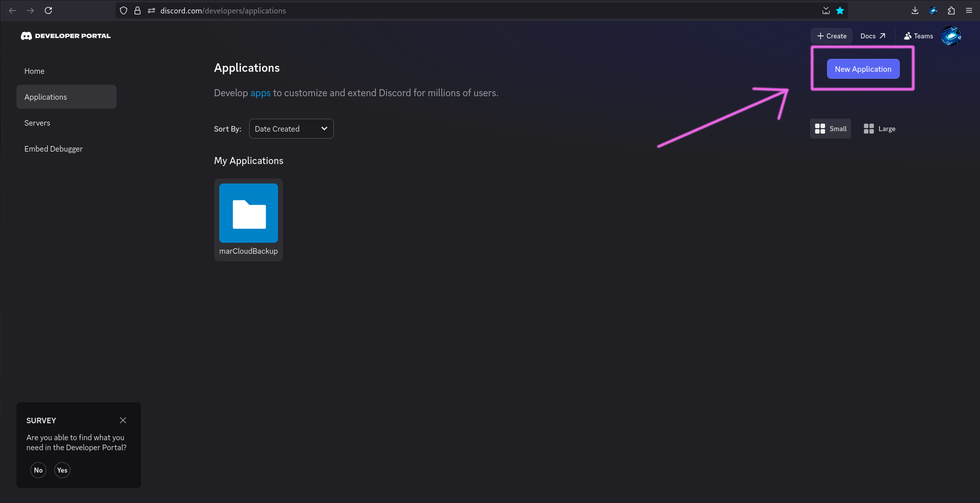Click the marCloudBackup application name
The width and height of the screenshot is (980, 503).
pos(249,251)
